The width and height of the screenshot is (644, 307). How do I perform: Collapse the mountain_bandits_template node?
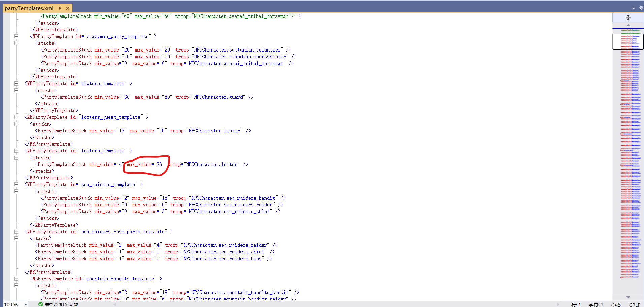click(x=16, y=279)
